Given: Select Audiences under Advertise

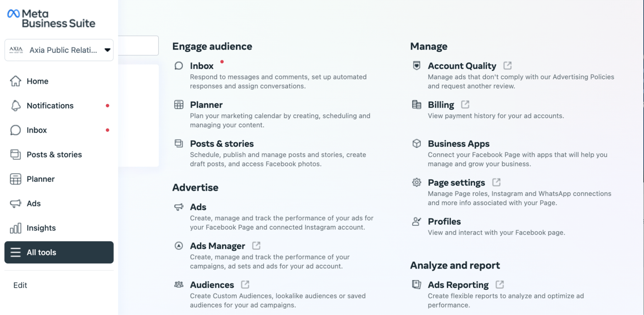Looking at the screenshot, I should pyautogui.click(x=212, y=284).
